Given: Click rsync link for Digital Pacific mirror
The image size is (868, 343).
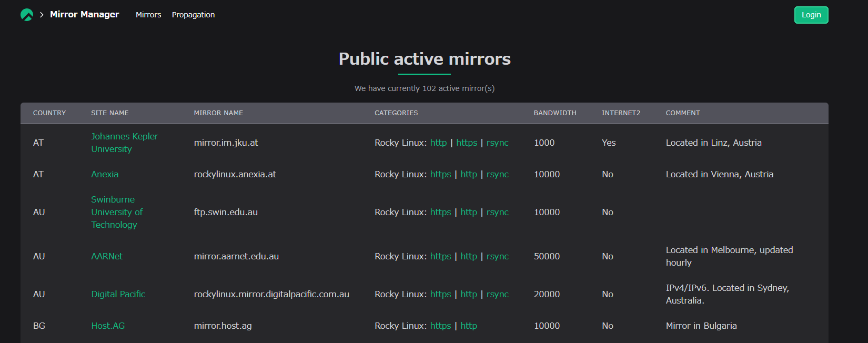Looking at the screenshot, I should 498,294.
